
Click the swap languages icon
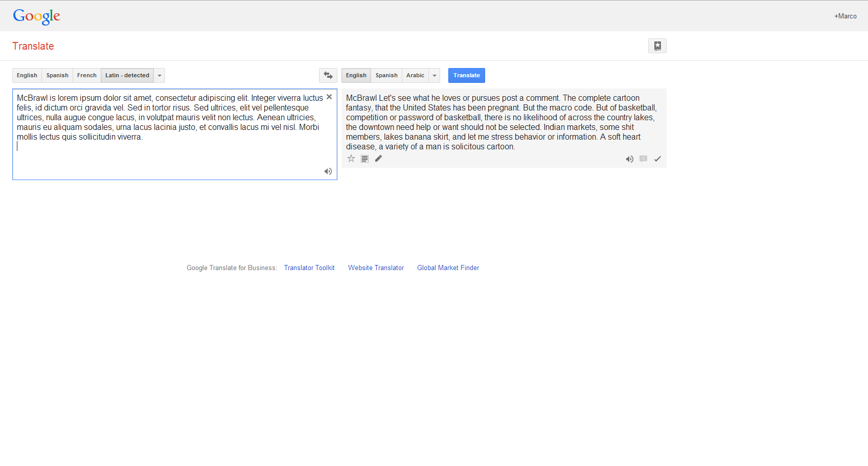(x=328, y=75)
